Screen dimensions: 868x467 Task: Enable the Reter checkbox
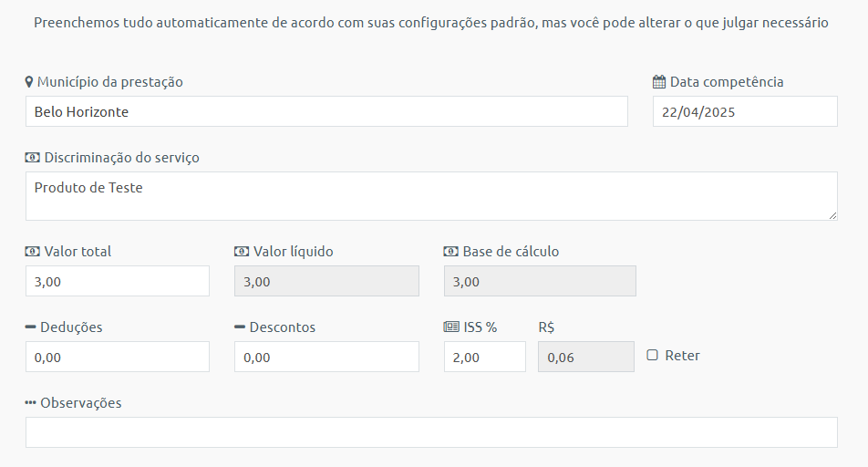pyautogui.click(x=653, y=355)
